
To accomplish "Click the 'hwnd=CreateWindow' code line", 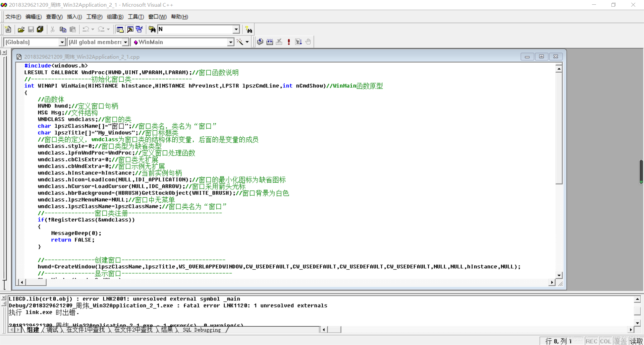I will tap(279, 267).
